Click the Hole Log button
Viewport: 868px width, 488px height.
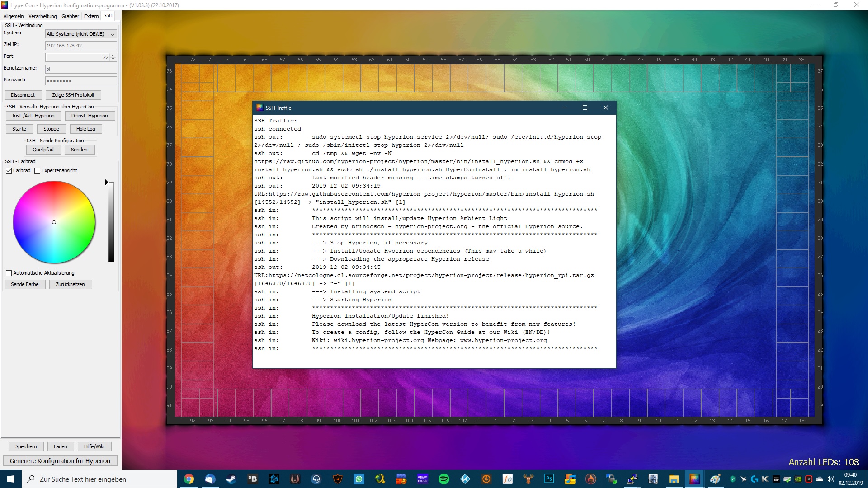point(85,129)
